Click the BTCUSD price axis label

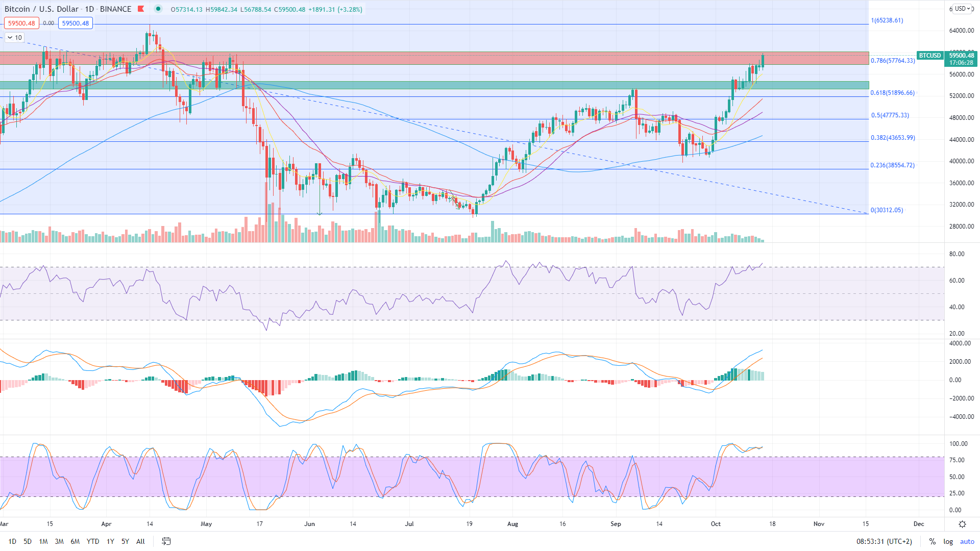tap(929, 56)
